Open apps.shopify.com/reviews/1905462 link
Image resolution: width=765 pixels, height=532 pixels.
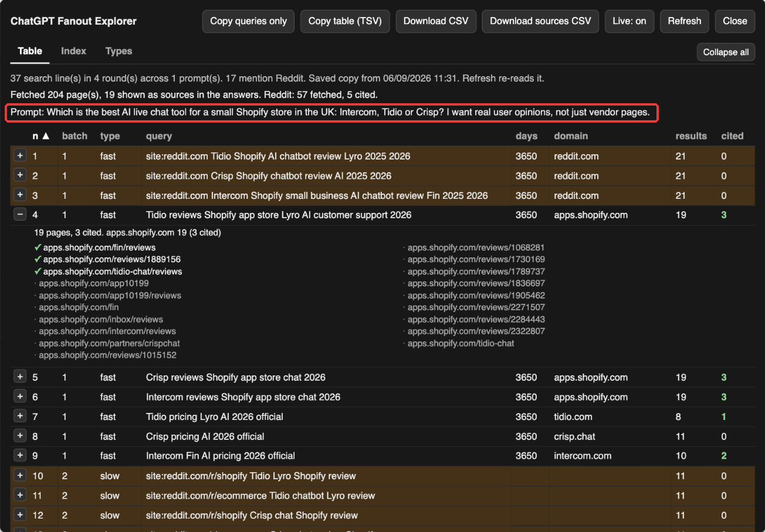click(476, 296)
